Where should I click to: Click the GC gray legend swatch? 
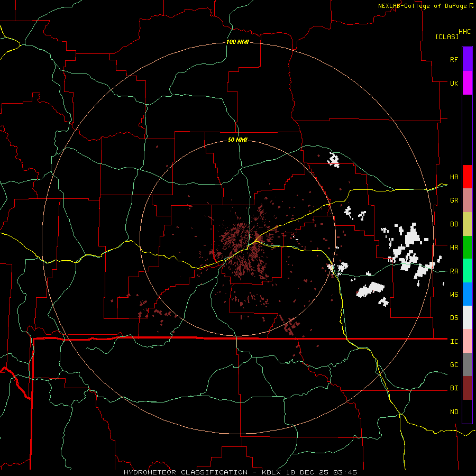click(x=467, y=364)
